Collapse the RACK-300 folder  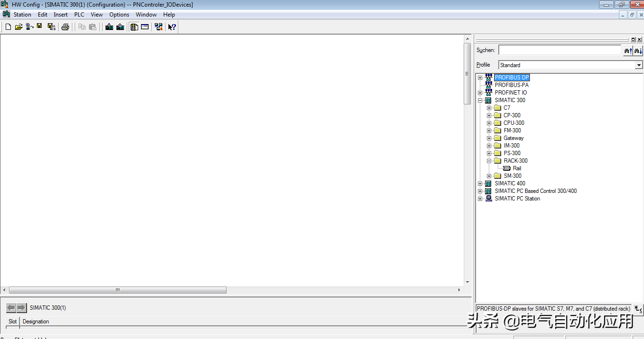[489, 161]
